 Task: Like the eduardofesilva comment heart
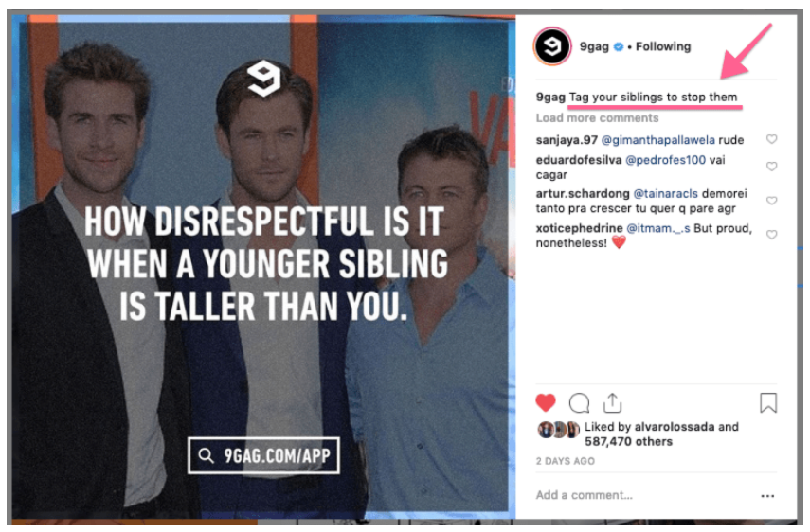(x=771, y=167)
